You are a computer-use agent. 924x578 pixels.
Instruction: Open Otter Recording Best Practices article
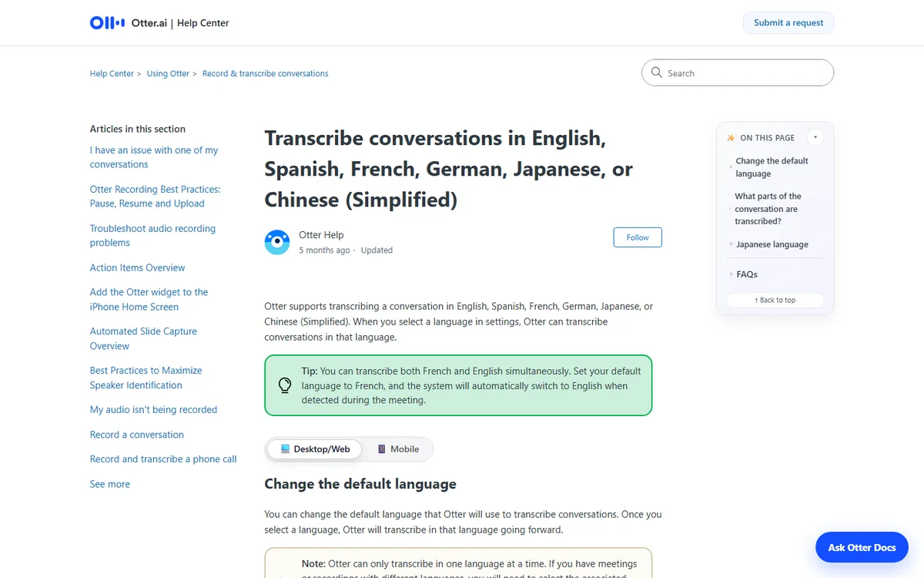[x=155, y=197]
